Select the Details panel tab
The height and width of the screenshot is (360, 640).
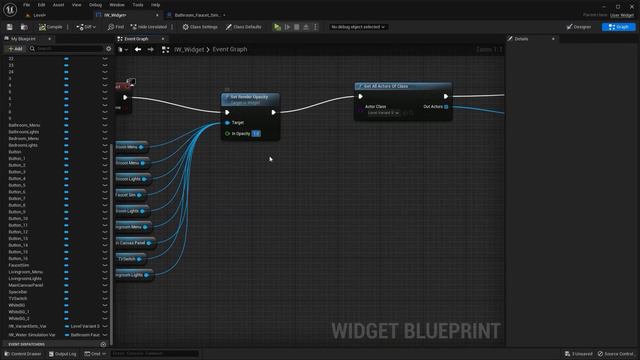(521, 39)
